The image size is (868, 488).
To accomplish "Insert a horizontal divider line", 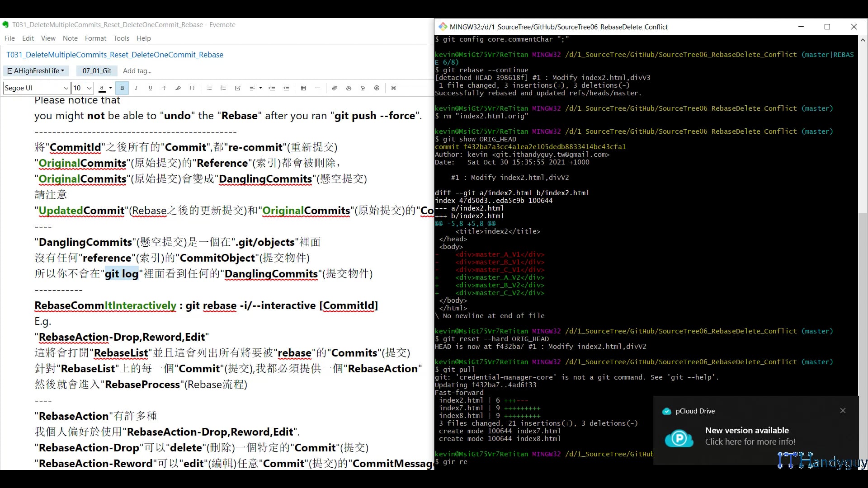I will pyautogui.click(x=317, y=88).
